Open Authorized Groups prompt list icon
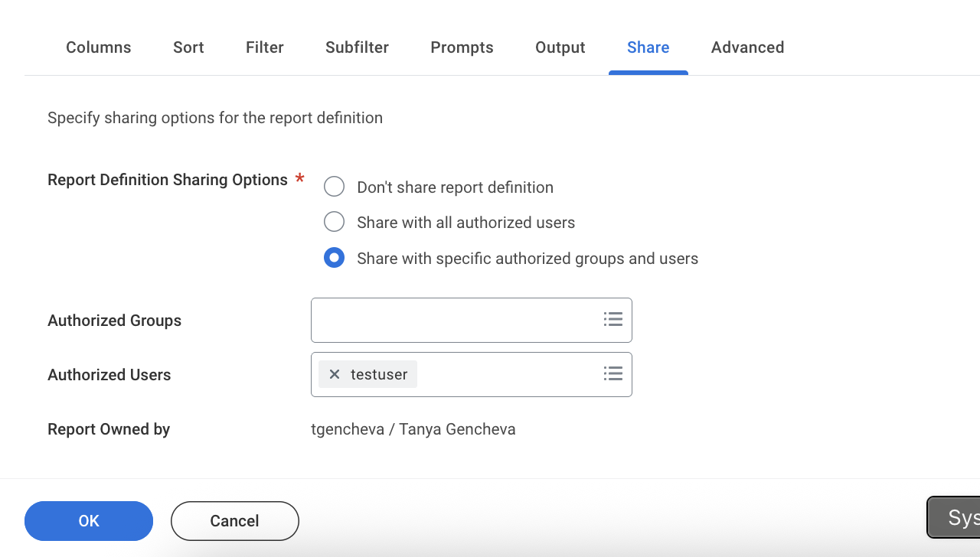The width and height of the screenshot is (980, 557). pyautogui.click(x=612, y=320)
